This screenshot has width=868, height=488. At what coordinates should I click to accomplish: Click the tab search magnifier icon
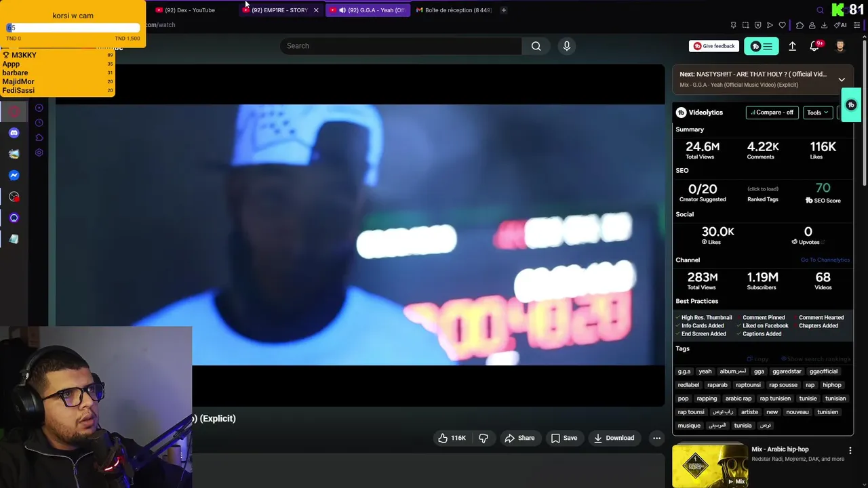[820, 9]
